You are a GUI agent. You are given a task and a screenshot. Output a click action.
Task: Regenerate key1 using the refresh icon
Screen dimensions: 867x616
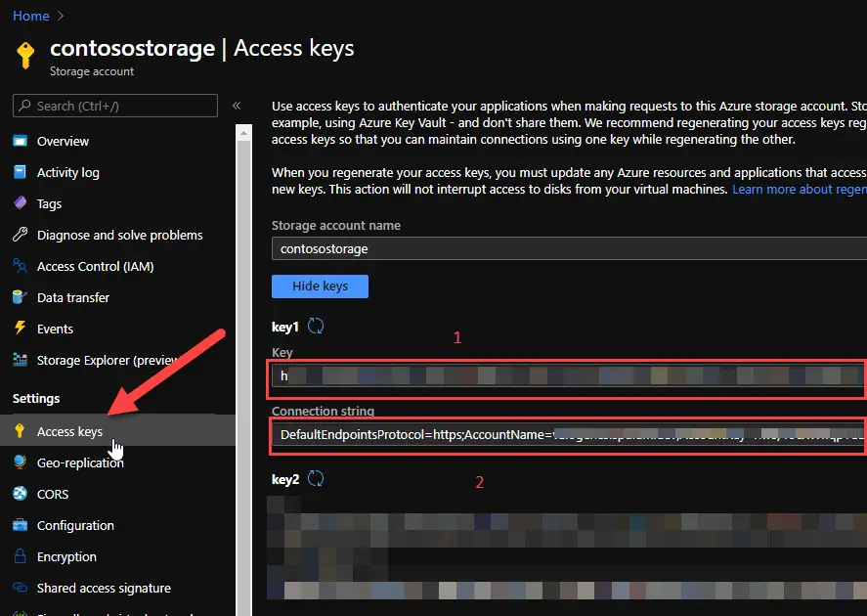tap(316, 326)
